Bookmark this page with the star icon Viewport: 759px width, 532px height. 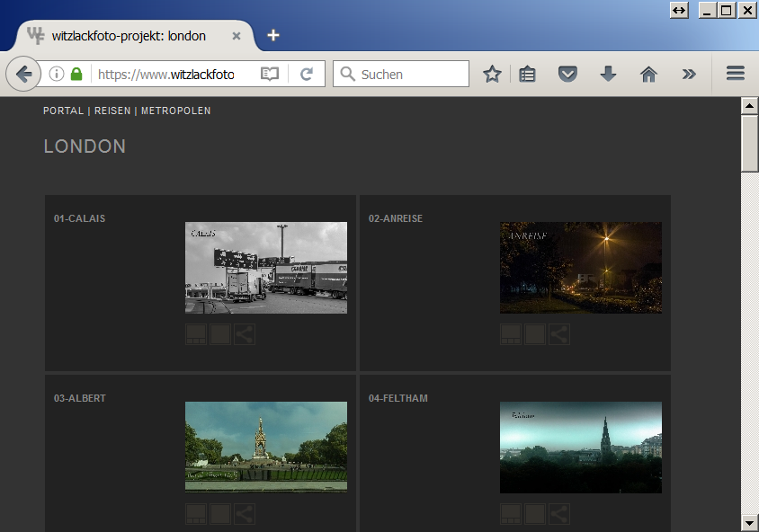492,75
